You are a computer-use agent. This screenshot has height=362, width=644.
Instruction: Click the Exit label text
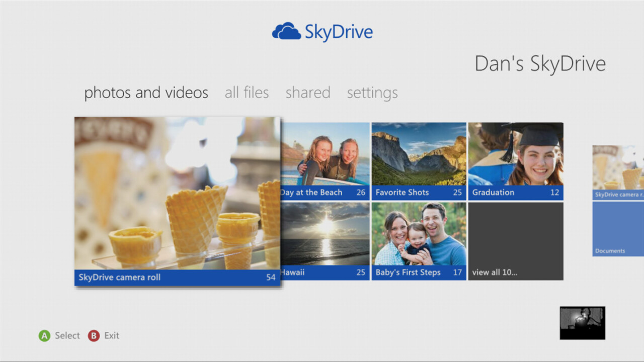[x=112, y=335]
